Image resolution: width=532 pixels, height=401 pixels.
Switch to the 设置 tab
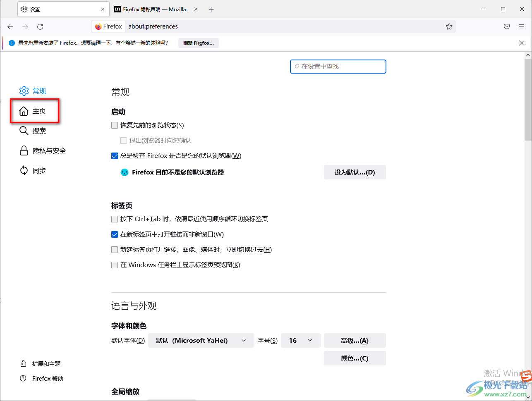(63, 9)
